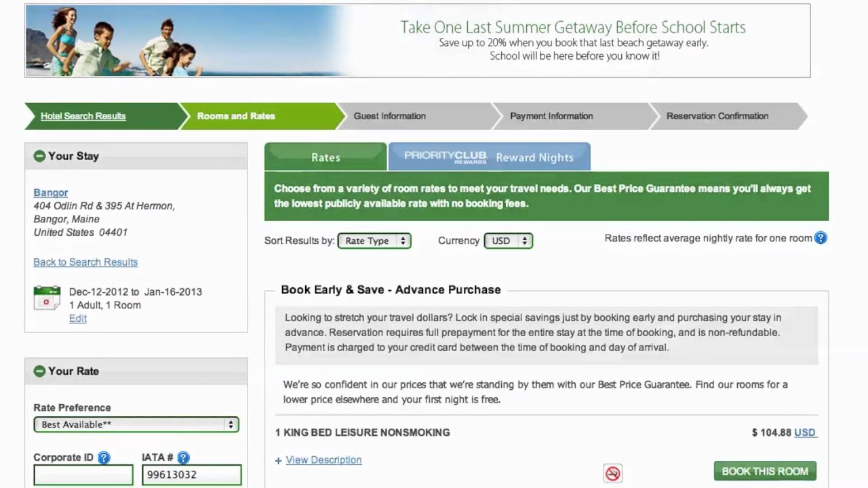
Task: Expand View Description for king room
Action: [323, 460]
